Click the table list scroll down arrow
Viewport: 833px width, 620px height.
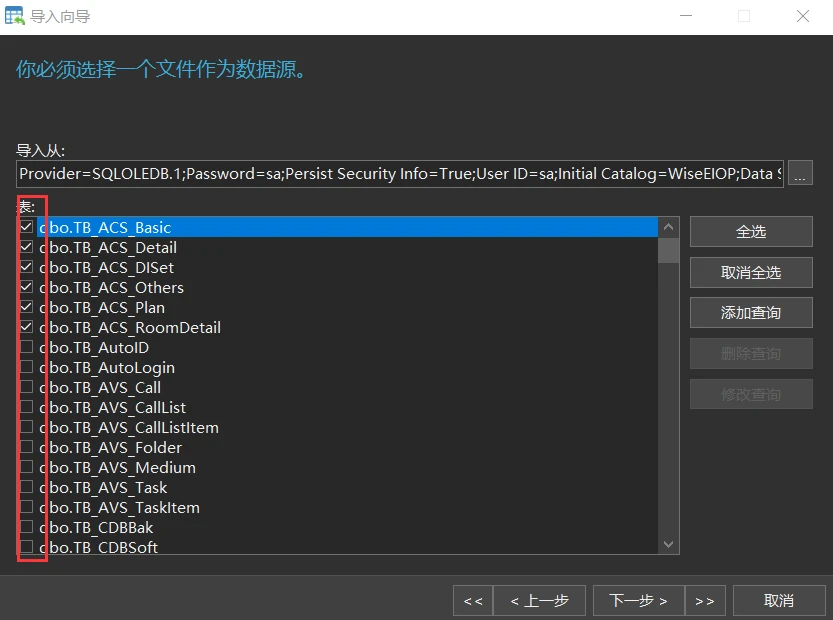(668, 544)
